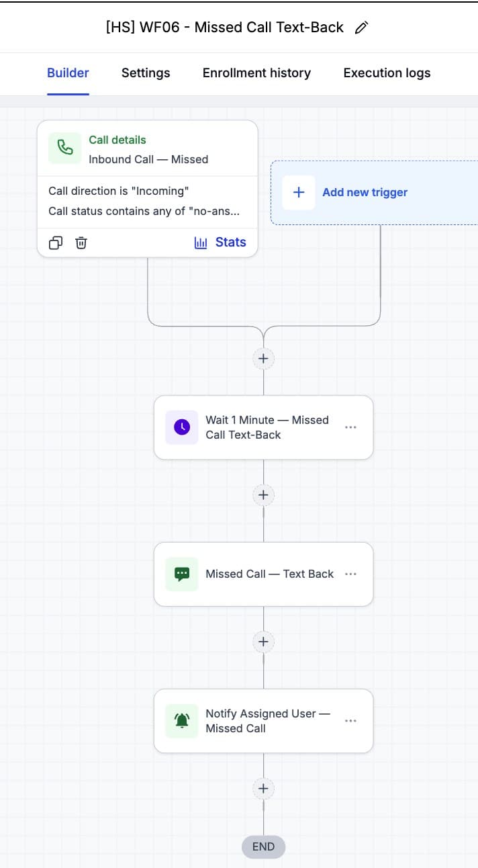Open Execution logs tab

point(387,73)
